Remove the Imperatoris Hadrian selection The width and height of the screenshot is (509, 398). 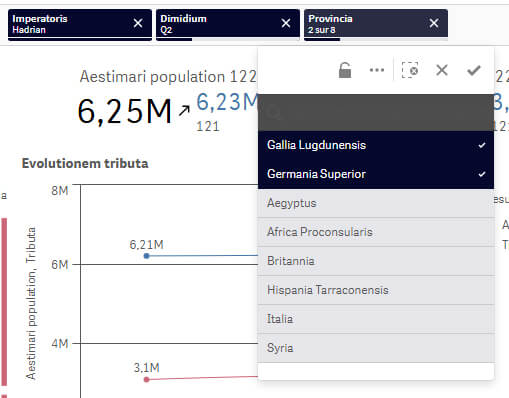[138, 23]
